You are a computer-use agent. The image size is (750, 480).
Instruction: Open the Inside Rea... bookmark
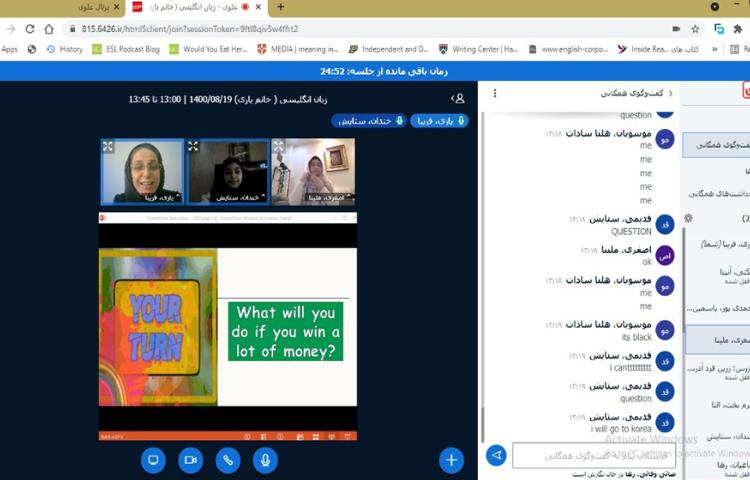coord(658,49)
